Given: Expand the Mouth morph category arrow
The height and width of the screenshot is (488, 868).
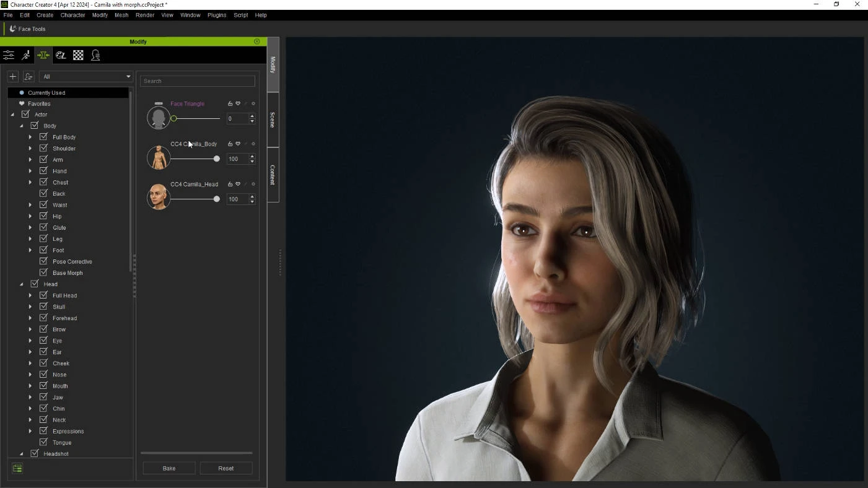Looking at the screenshot, I should coord(30,386).
